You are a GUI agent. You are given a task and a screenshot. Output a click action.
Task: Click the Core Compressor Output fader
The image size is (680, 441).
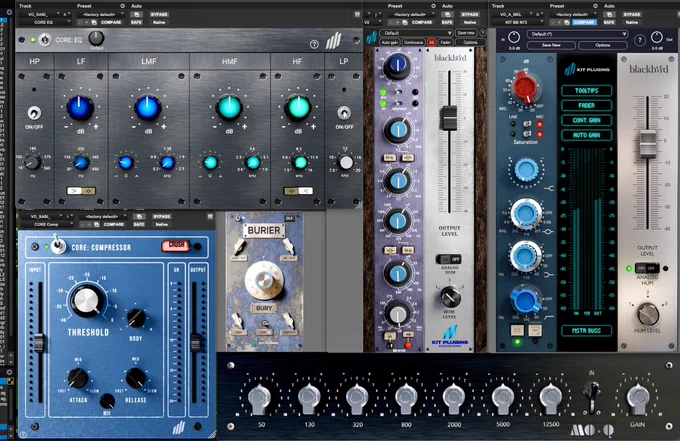click(195, 342)
